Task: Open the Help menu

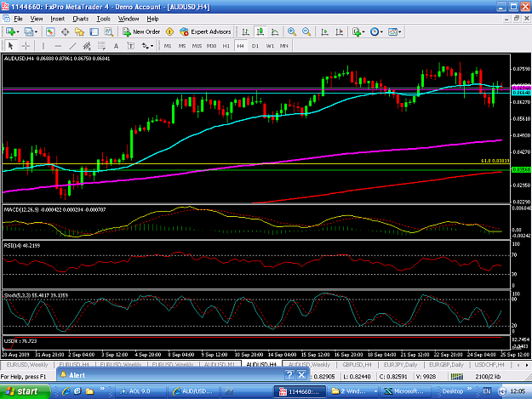Action: [152, 19]
